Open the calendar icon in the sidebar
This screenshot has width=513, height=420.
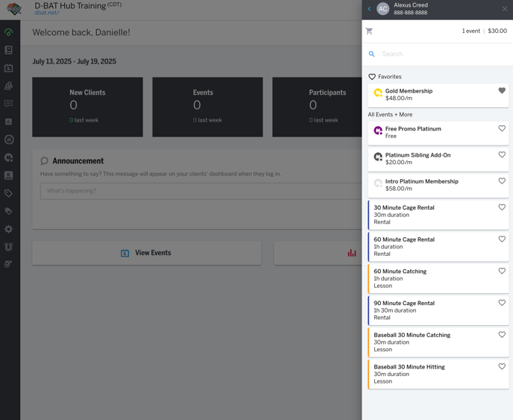pyautogui.click(x=8, y=68)
